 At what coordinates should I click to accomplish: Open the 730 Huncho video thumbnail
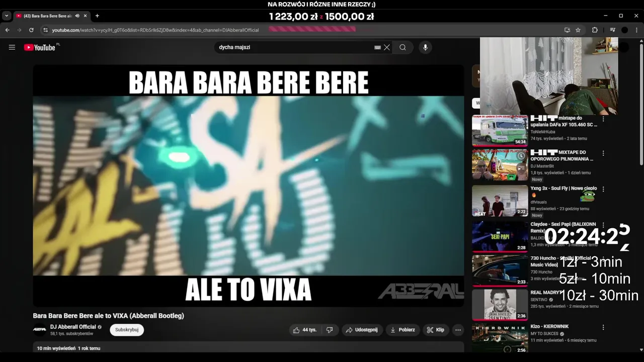[x=500, y=270]
